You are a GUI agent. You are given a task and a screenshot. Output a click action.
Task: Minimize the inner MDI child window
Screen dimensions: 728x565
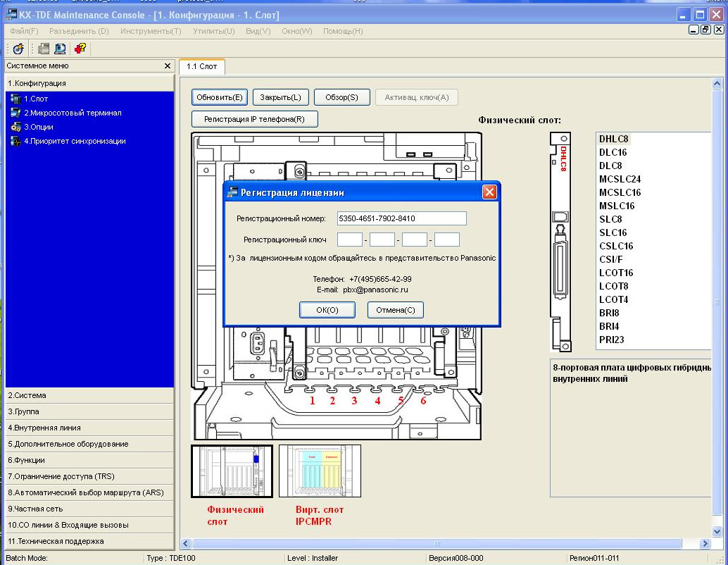[x=694, y=30]
